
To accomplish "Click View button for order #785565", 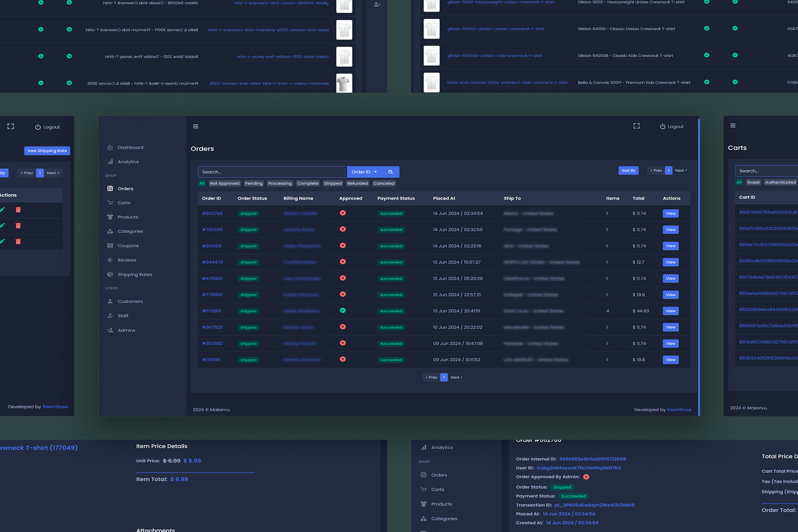I will click(x=670, y=229).
